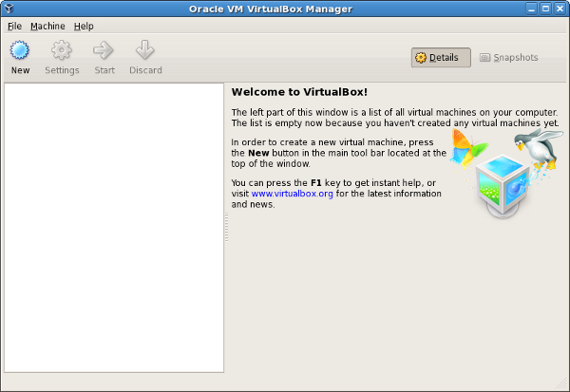Open the Machine menu
570x392 pixels.
(47, 26)
